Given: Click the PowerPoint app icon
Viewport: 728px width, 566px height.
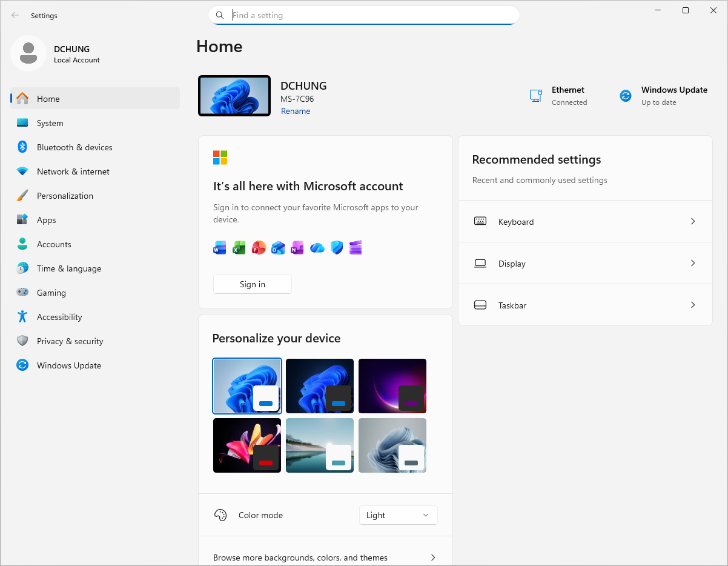Looking at the screenshot, I should click(259, 247).
